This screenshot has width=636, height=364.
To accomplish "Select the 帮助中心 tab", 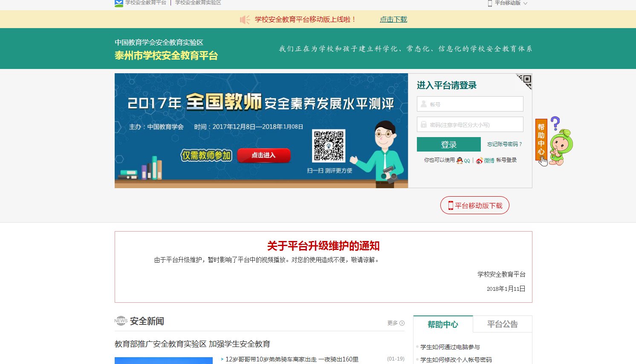I will point(443,324).
